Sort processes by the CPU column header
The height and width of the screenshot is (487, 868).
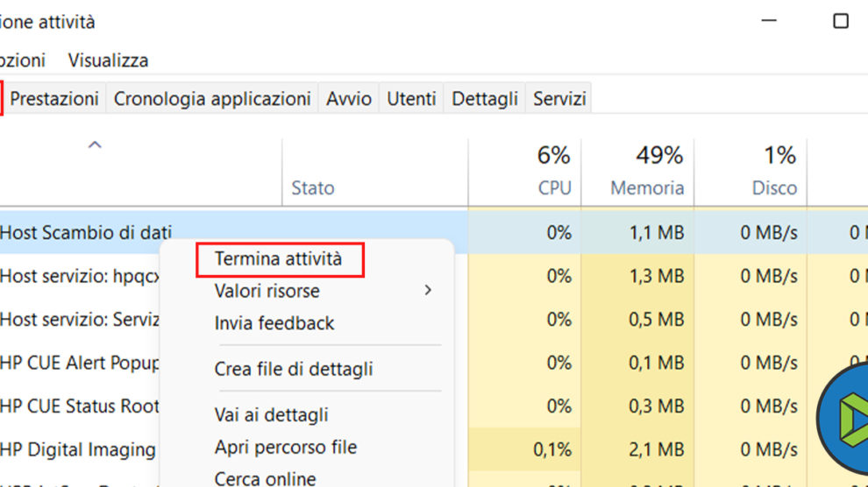553,172
